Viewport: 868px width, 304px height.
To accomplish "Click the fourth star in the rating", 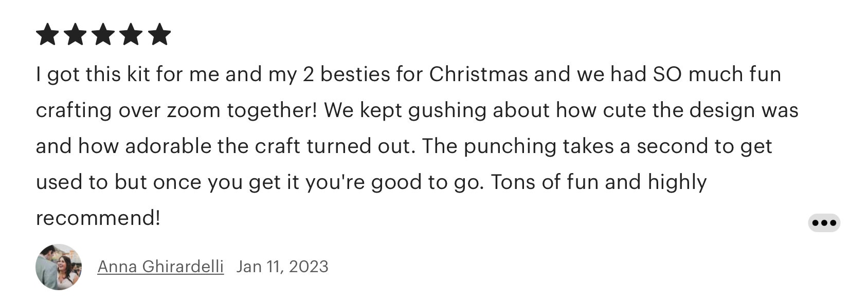I will pos(131,34).
